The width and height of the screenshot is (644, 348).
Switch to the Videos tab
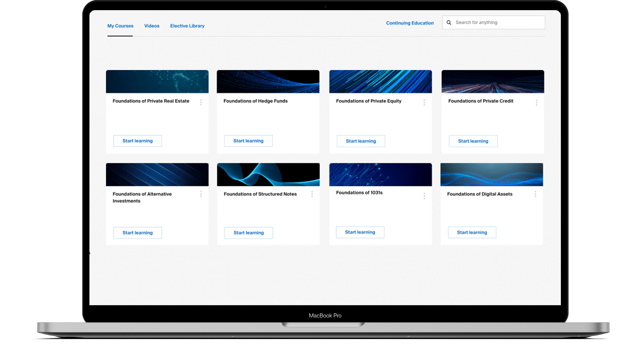tap(152, 26)
